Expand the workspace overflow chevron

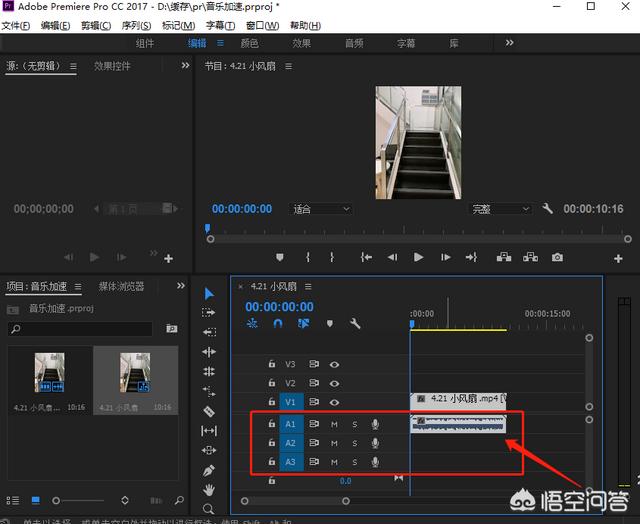[x=509, y=43]
